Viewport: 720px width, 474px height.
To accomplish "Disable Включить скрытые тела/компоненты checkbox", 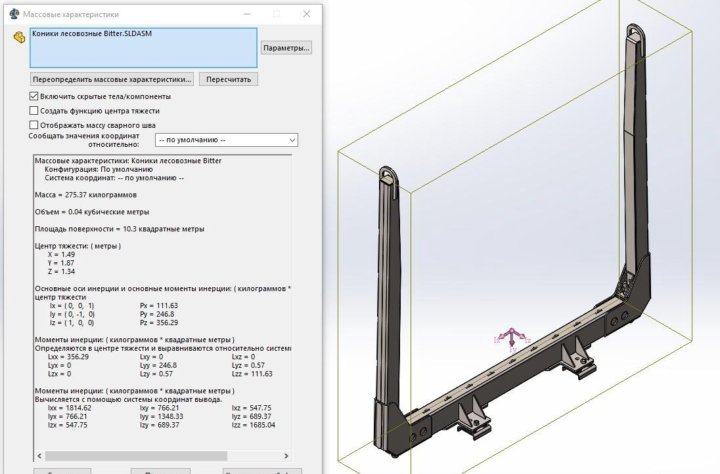I will coord(35,96).
